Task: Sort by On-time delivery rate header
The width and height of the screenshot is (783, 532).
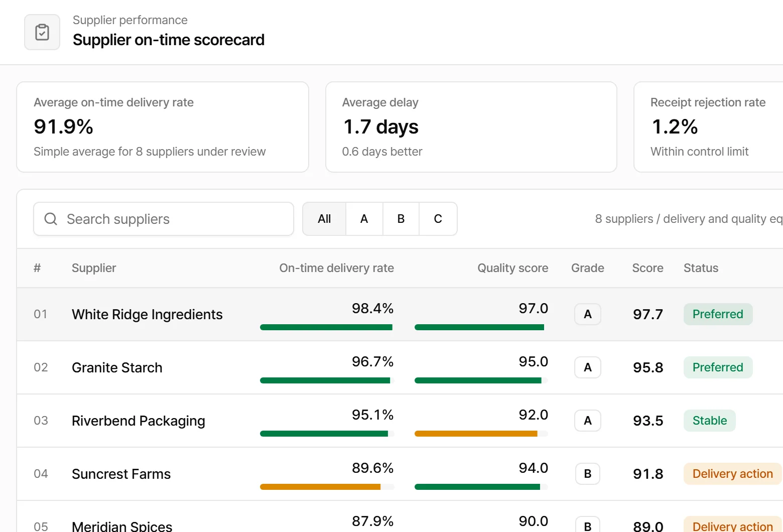Action: tap(336, 268)
